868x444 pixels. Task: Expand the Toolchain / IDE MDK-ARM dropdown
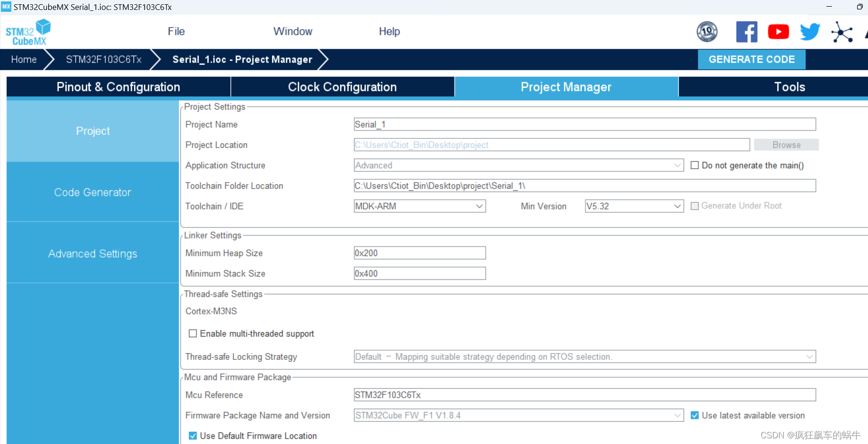pos(420,206)
